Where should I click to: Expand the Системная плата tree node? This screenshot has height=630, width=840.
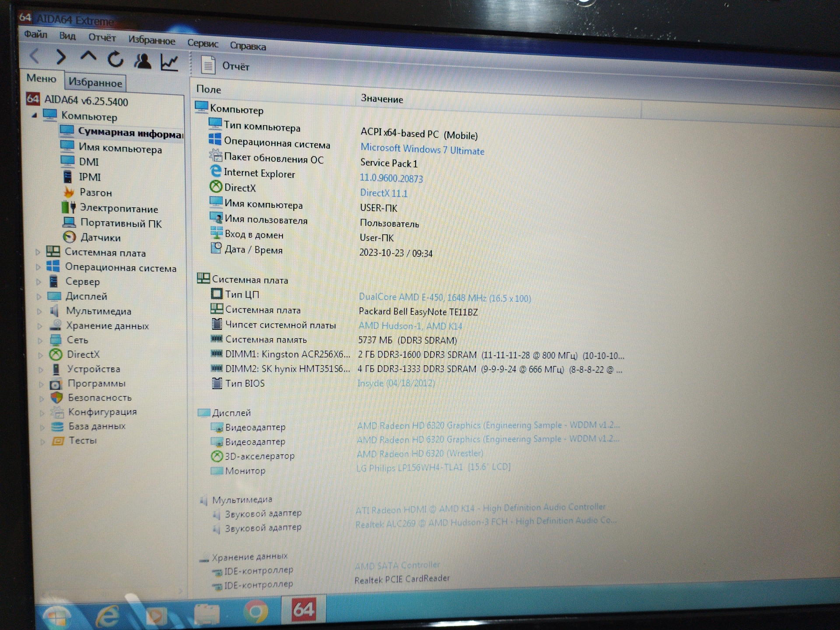click(38, 252)
